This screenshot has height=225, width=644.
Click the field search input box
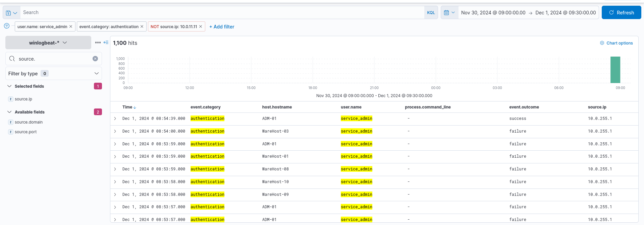(x=54, y=59)
